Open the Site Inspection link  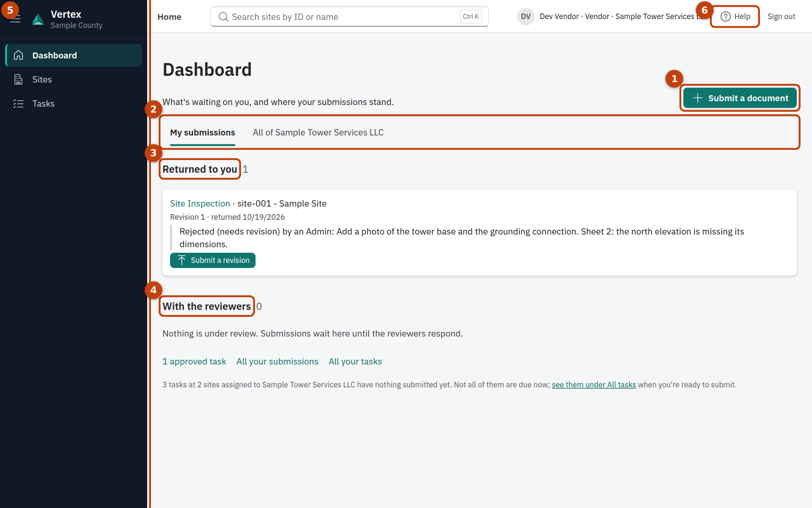tap(200, 204)
